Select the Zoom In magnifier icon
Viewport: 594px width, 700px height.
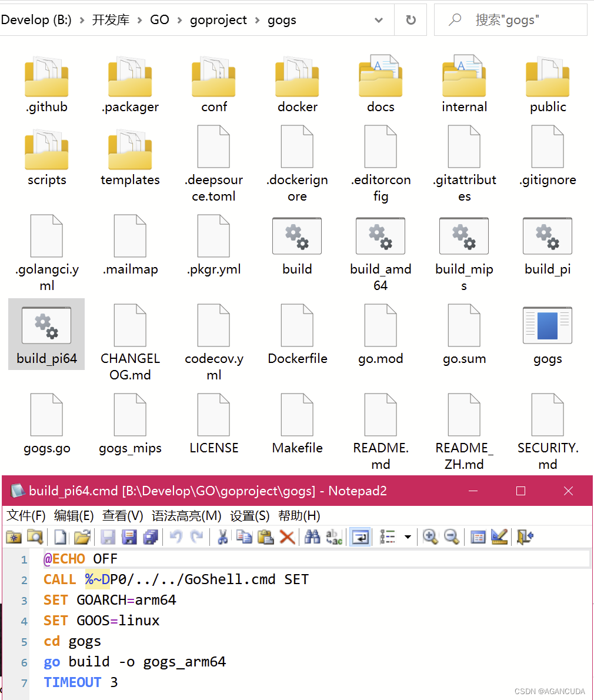click(x=430, y=537)
